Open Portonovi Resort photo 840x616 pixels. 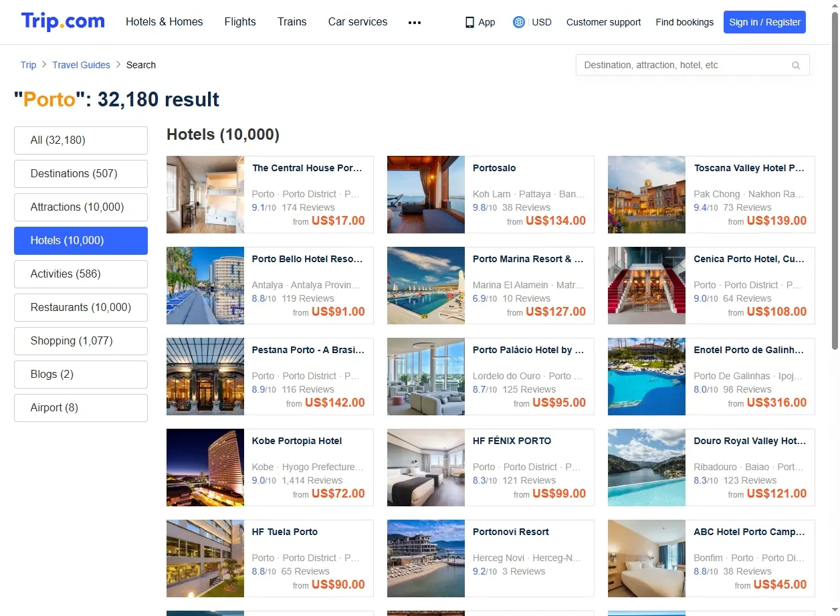coord(426,558)
